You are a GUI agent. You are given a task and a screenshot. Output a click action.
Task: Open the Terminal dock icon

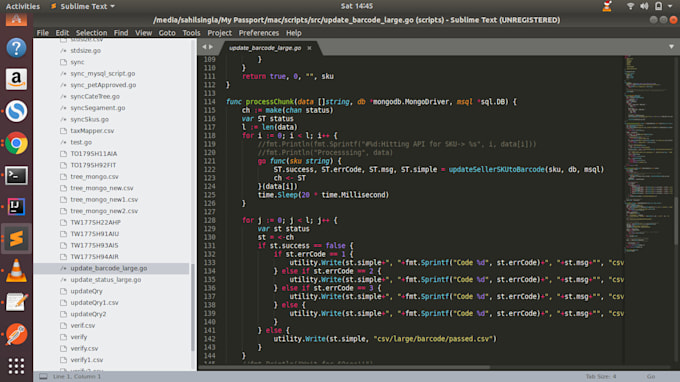pos(16,175)
